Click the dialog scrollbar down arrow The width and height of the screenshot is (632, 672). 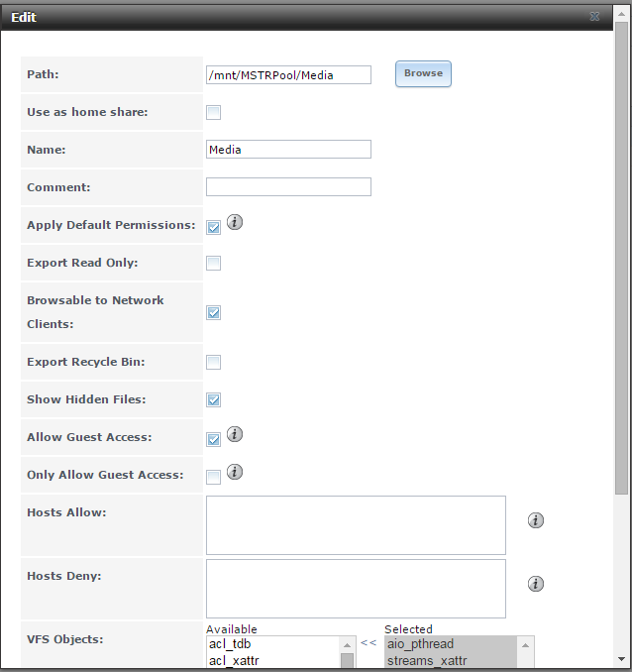pyautogui.click(x=621, y=659)
